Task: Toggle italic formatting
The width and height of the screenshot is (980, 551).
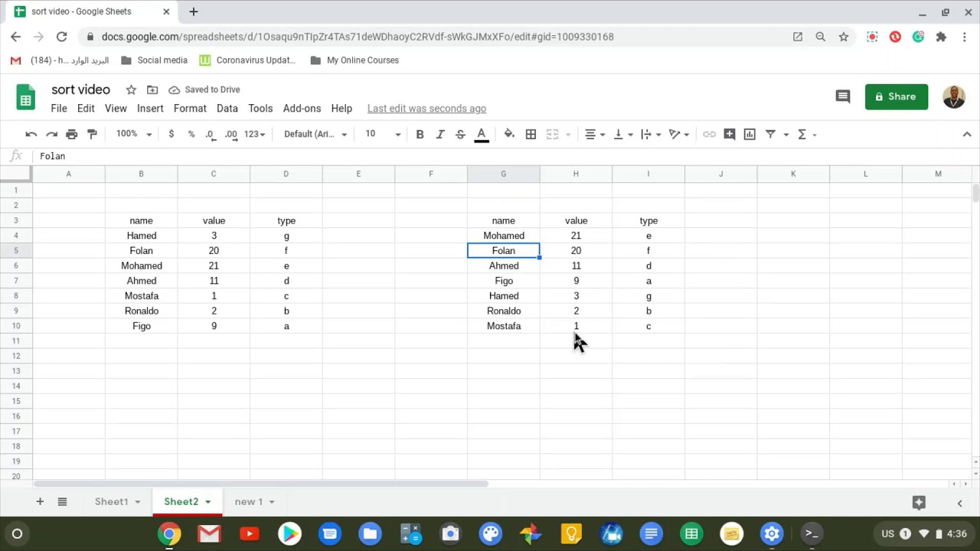Action: pyautogui.click(x=440, y=134)
